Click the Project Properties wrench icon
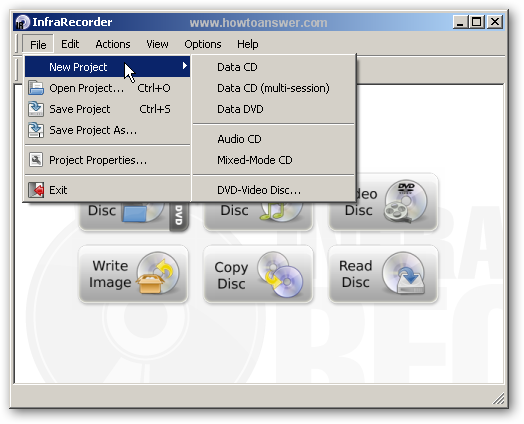524x424 pixels. (x=36, y=160)
